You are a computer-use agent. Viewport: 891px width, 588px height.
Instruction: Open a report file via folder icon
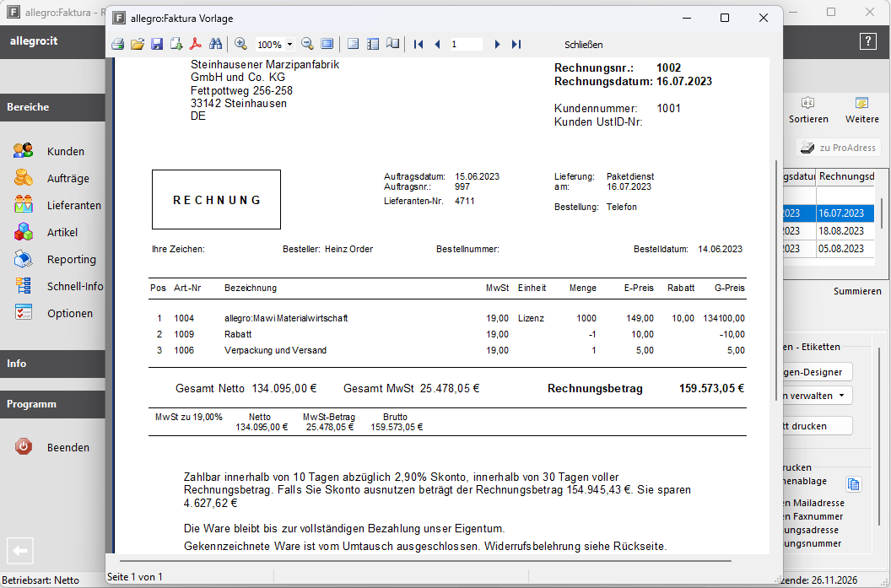tap(137, 44)
